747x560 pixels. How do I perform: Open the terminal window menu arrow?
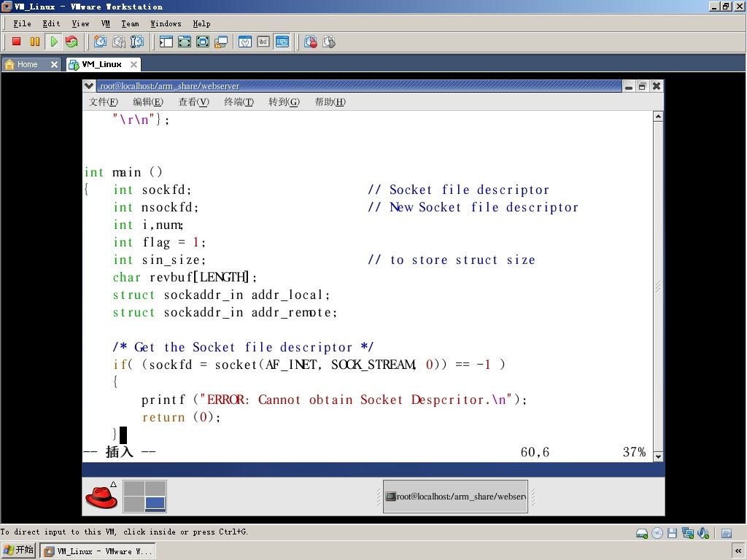coord(88,86)
